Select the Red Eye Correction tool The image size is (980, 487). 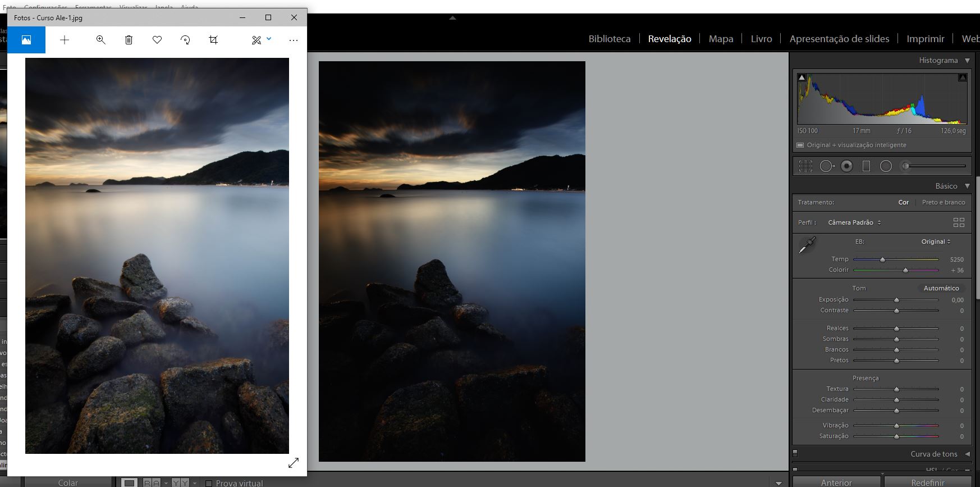click(x=847, y=166)
